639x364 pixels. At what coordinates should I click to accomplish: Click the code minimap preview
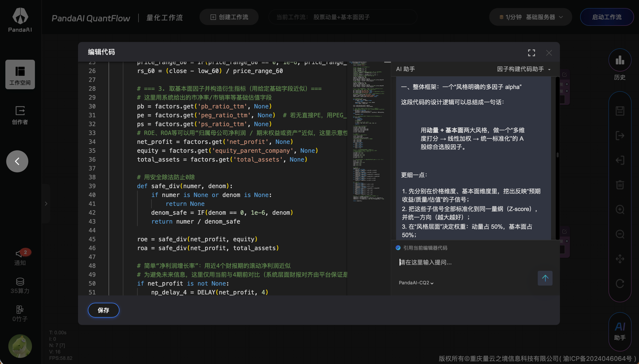[x=369, y=131]
